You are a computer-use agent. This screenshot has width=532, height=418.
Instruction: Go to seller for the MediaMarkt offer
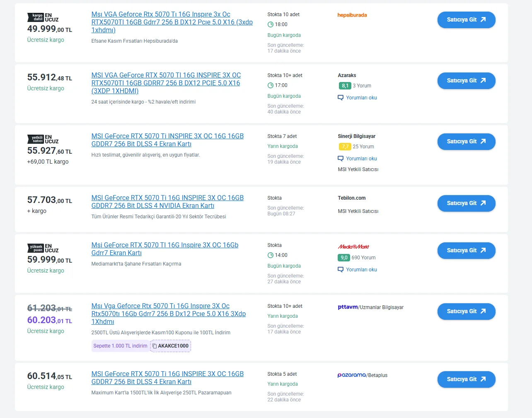coord(467,251)
